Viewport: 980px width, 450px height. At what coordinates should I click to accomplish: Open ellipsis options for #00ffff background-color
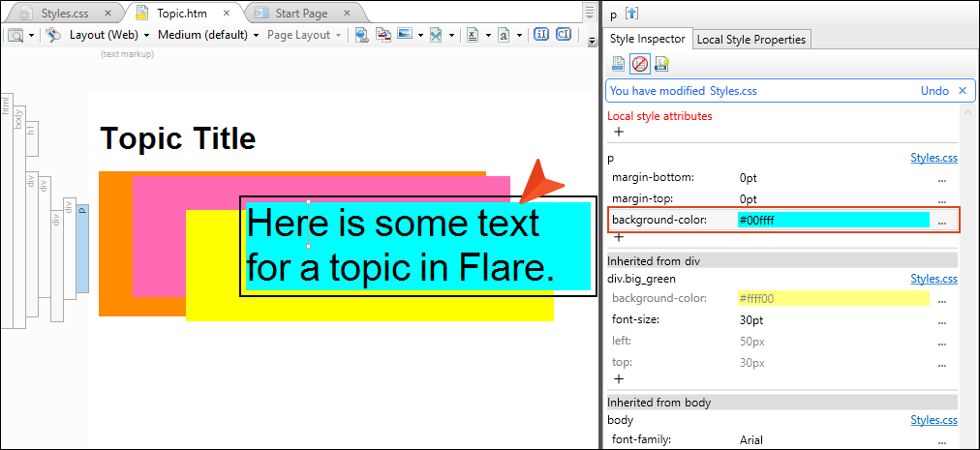click(x=942, y=222)
